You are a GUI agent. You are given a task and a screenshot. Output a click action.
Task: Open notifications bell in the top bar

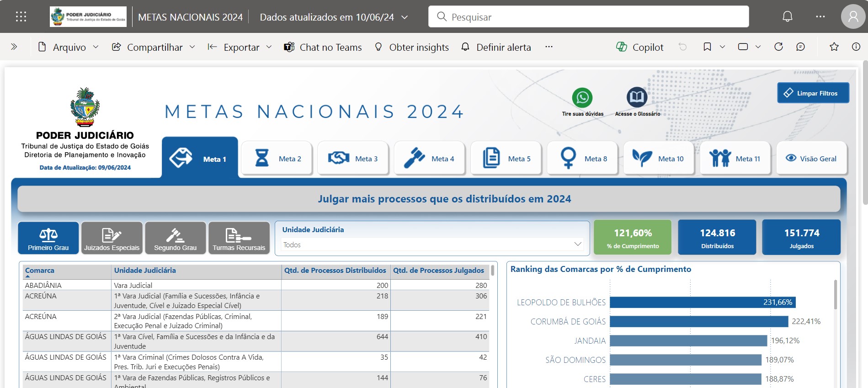point(787,17)
